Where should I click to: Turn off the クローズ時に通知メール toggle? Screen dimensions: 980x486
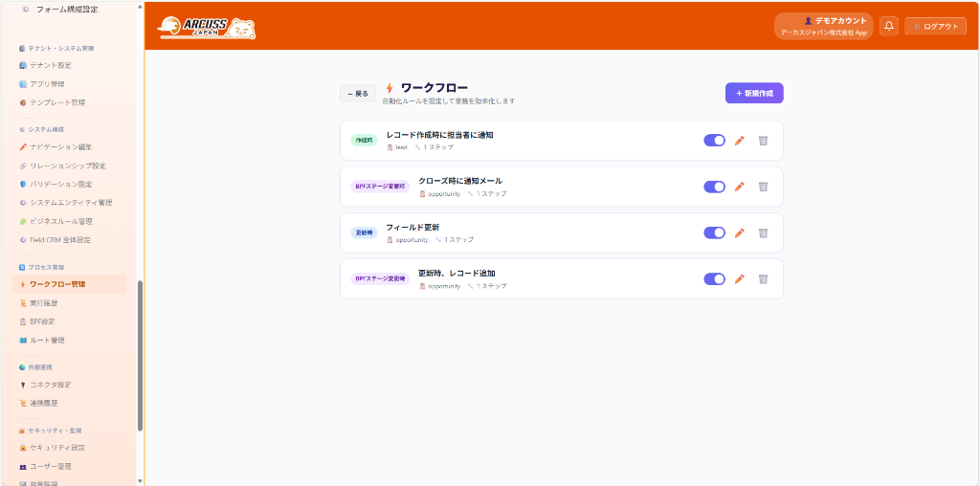(714, 187)
